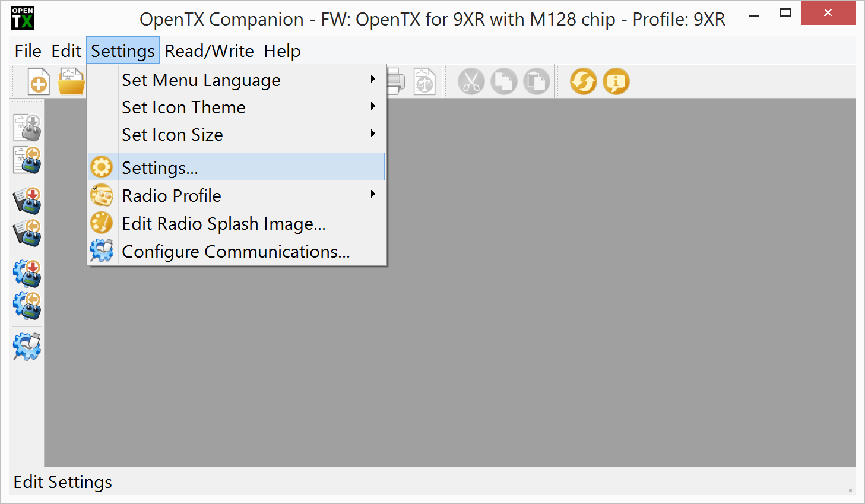
Task: Click the New document icon in the toolbar
Action: 39,81
